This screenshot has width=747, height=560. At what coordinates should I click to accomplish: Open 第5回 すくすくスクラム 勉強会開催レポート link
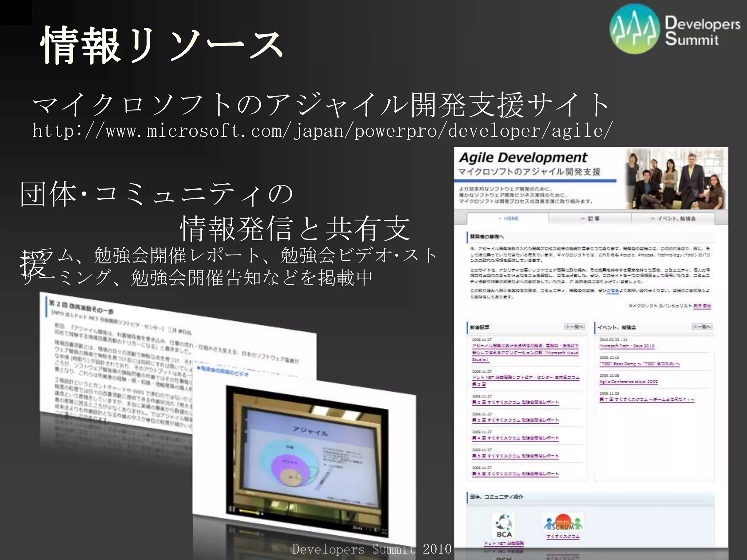click(515, 456)
